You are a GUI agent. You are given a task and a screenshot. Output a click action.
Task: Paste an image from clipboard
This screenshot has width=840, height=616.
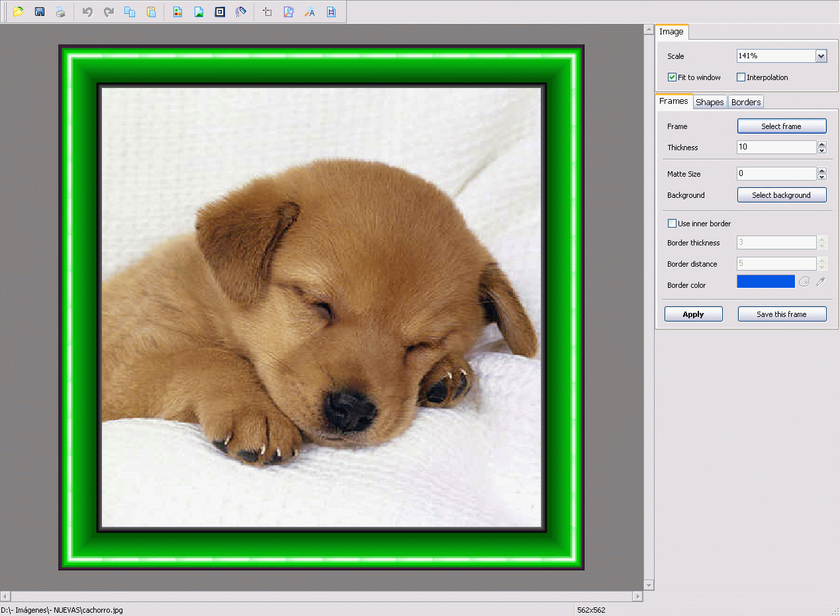pos(152,11)
